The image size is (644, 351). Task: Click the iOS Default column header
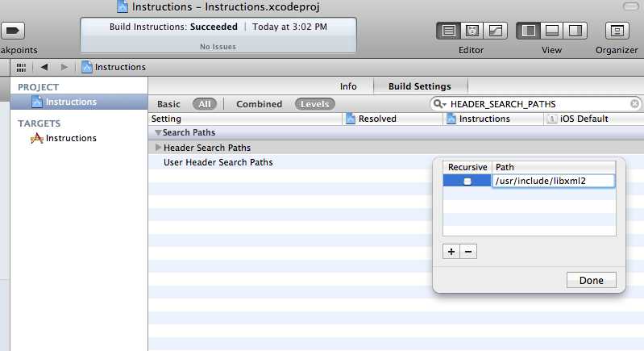click(594, 119)
